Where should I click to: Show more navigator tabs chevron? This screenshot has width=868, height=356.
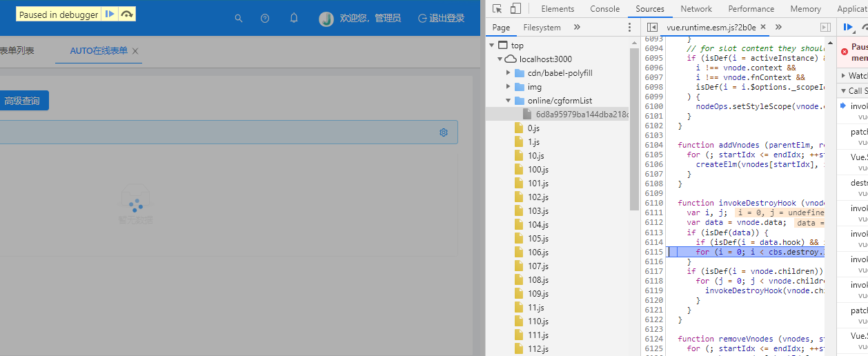coord(577,28)
